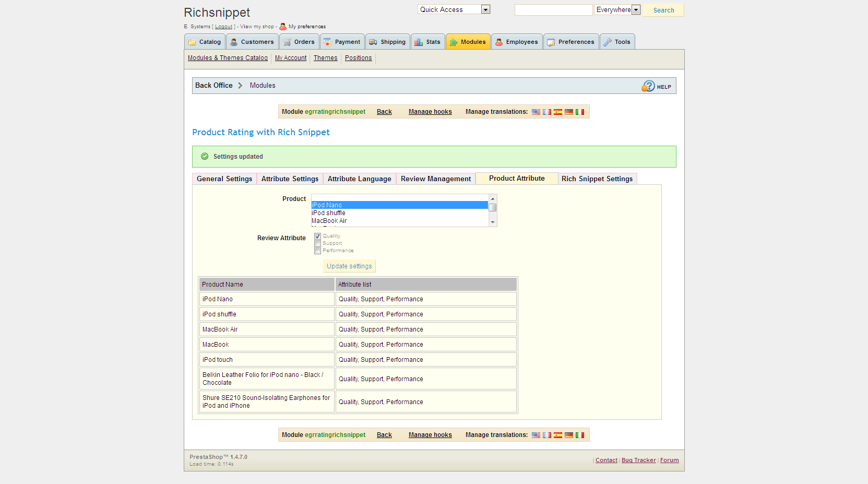Viewport: 868px width, 484px height.
Task: Open Themes submenu link
Action: tap(325, 58)
